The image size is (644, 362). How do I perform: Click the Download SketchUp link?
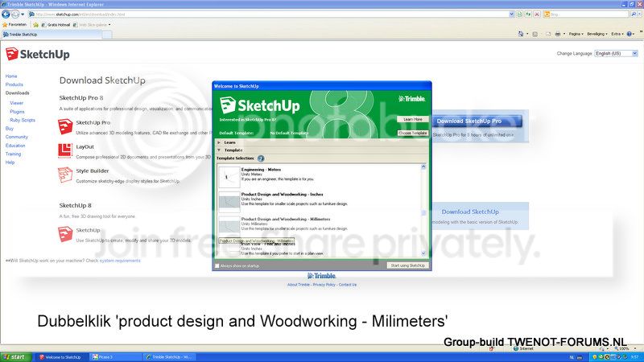(470, 212)
